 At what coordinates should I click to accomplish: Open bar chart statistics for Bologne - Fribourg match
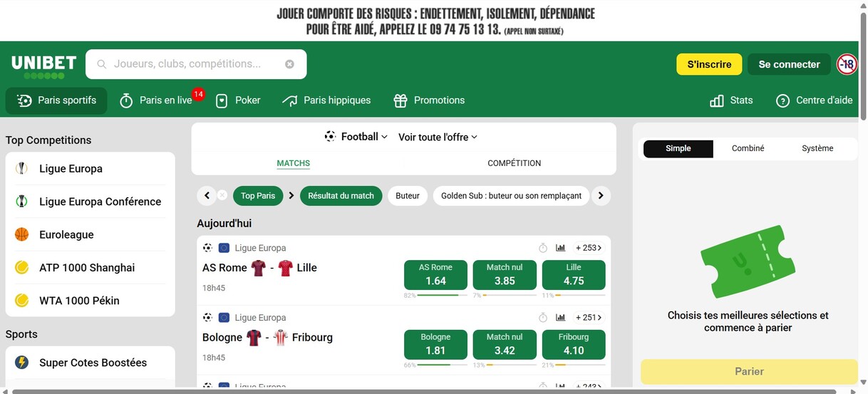tap(561, 318)
